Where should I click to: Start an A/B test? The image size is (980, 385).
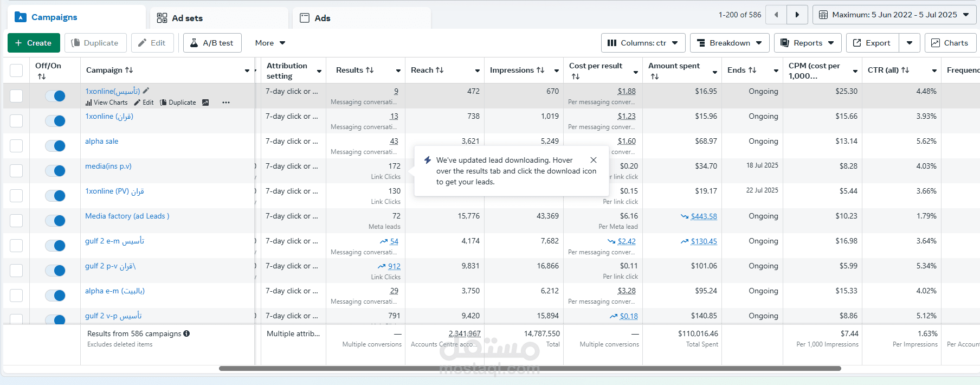coord(212,43)
